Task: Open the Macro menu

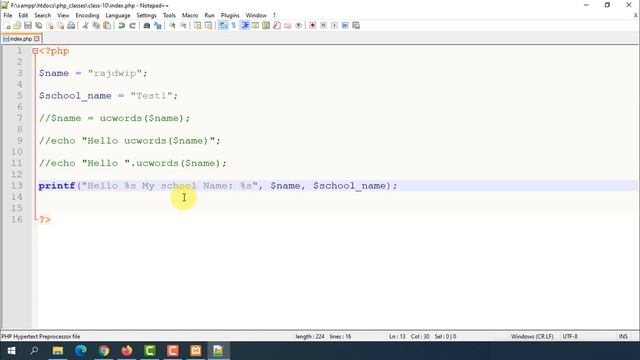Action: (x=190, y=15)
